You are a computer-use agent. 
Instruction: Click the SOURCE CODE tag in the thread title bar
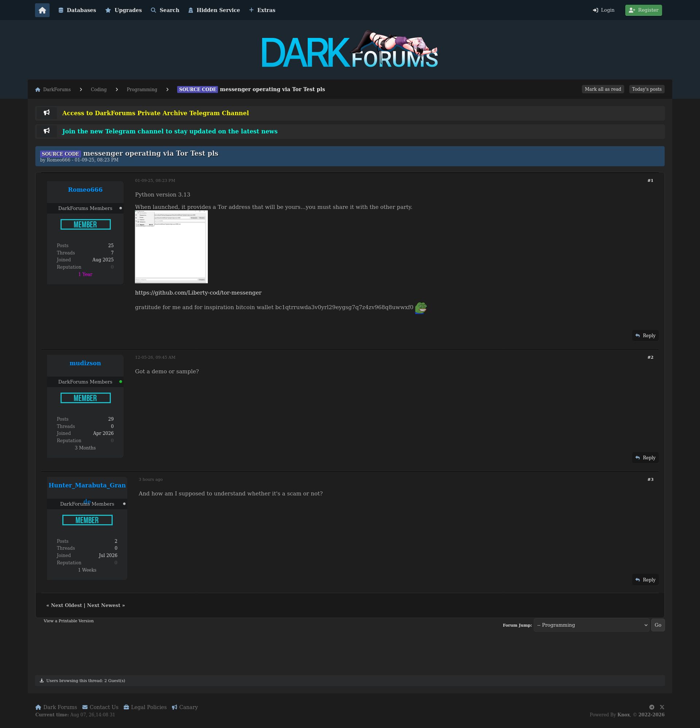(60, 154)
